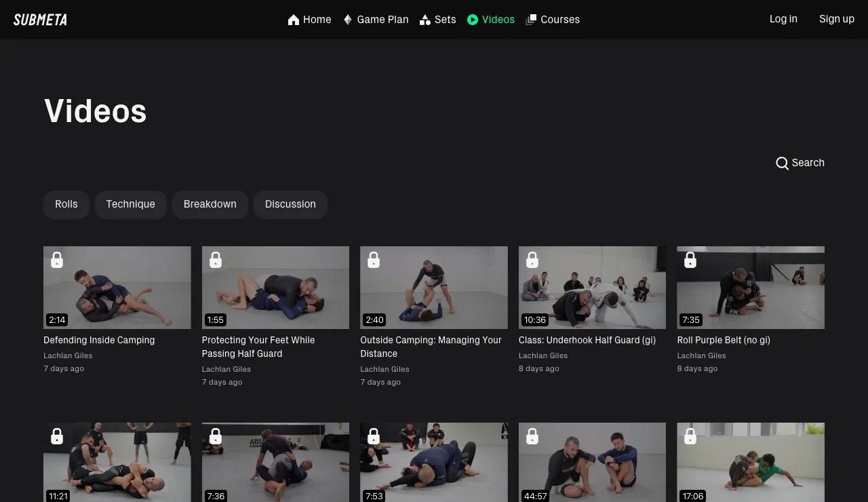
Task: Click the Sign up link
Action: (837, 19)
